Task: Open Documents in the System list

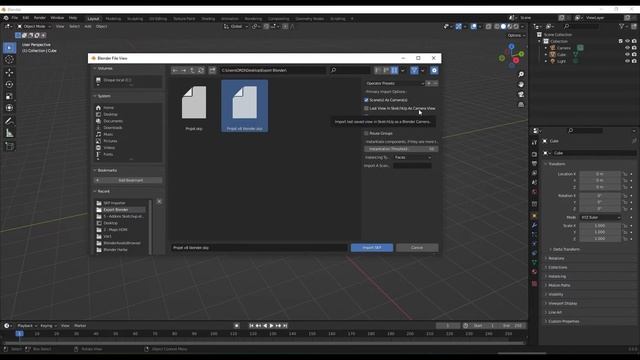Action: tap(113, 121)
